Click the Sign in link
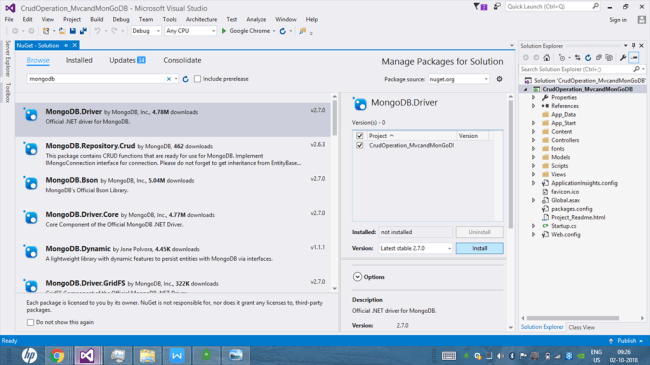The width and height of the screenshot is (650, 365). [x=618, y=20]
